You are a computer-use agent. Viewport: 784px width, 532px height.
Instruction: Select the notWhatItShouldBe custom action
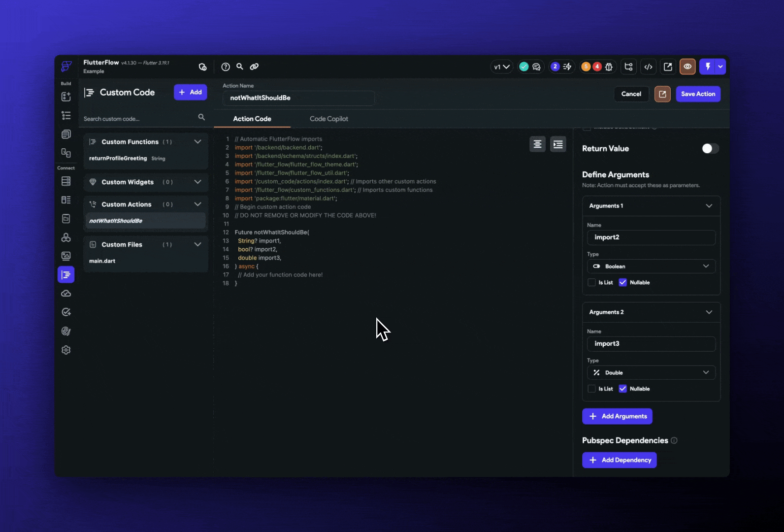point(145,221)
